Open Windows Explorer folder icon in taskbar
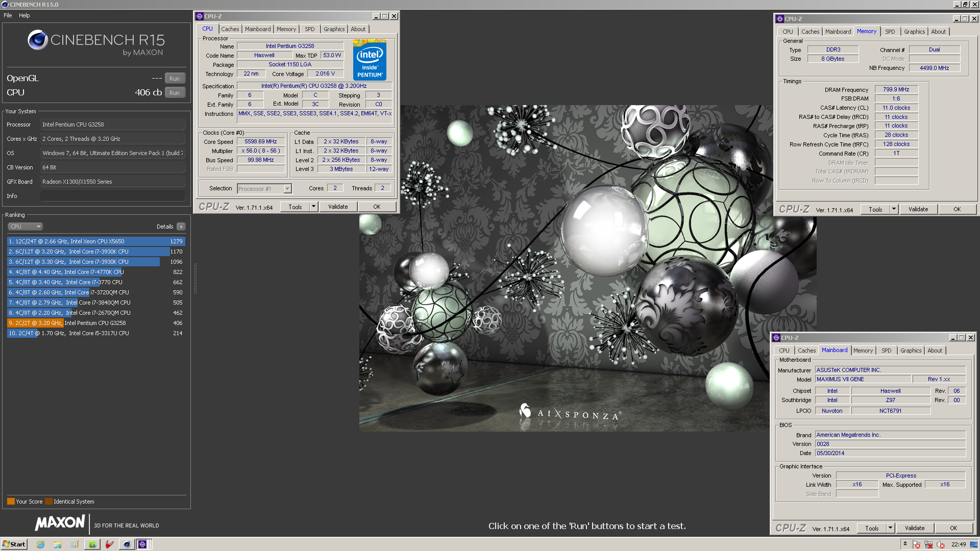The width and height of the screenshot is (980, 551). tap(58, 544)
